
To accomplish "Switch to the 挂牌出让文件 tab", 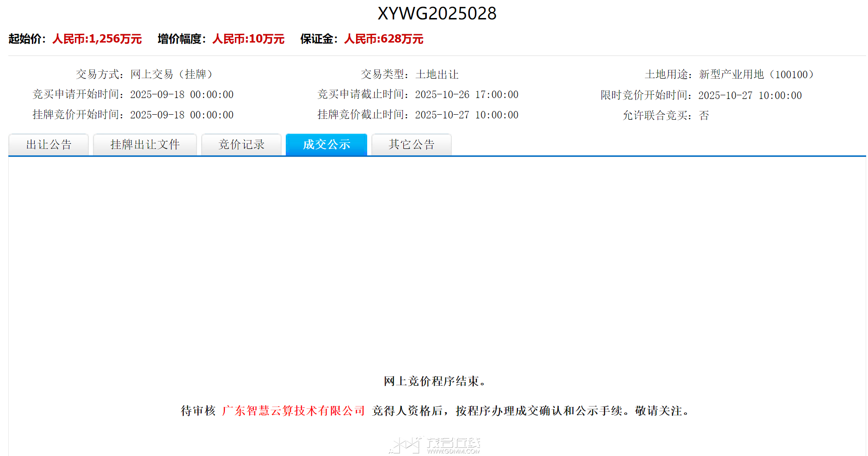I will [145, 145].
